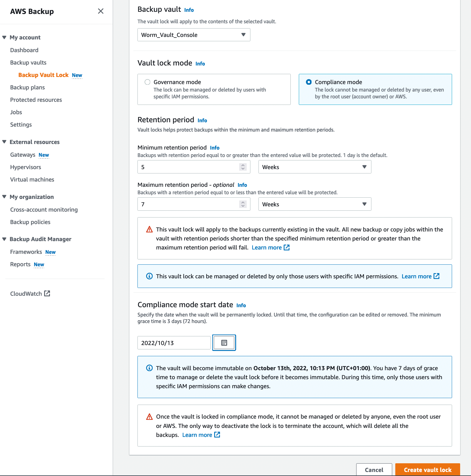Go to Backup Vault Lock page
Screen dimensions: 471x476
(43, 75)
